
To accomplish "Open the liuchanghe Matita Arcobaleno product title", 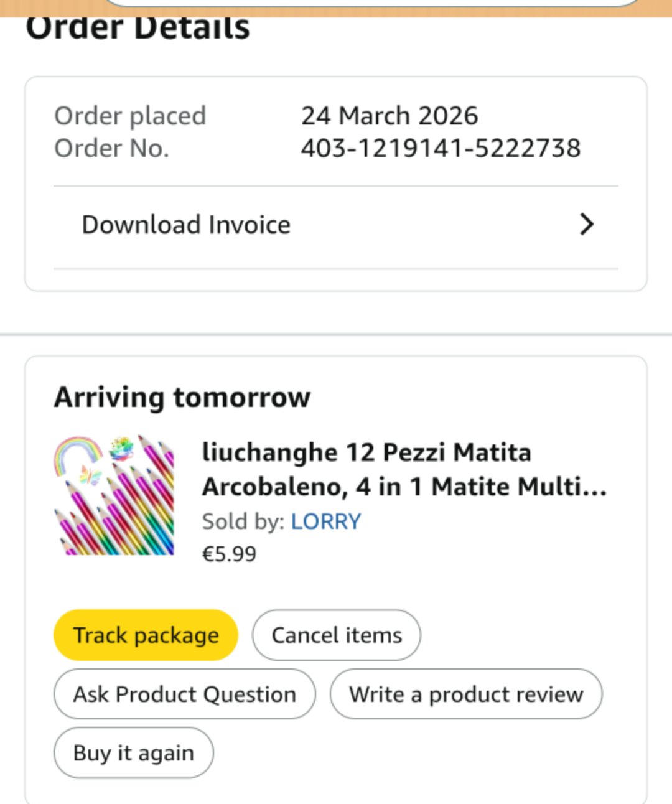I will (x=403, y=469).
